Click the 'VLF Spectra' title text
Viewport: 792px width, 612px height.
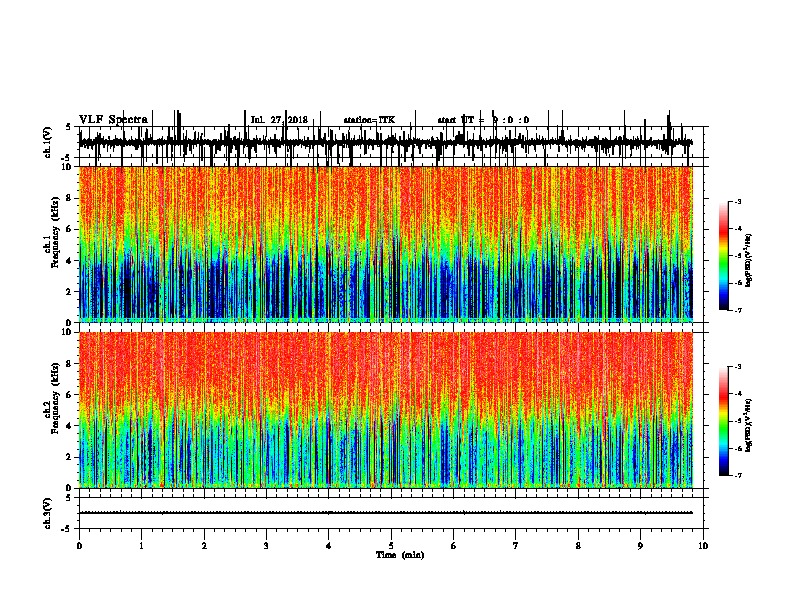click(113, 120)
